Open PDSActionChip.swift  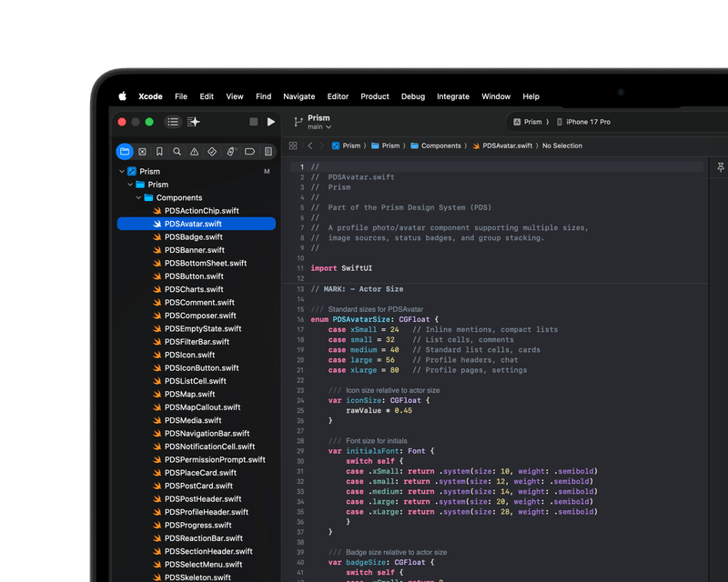[196, 211]
